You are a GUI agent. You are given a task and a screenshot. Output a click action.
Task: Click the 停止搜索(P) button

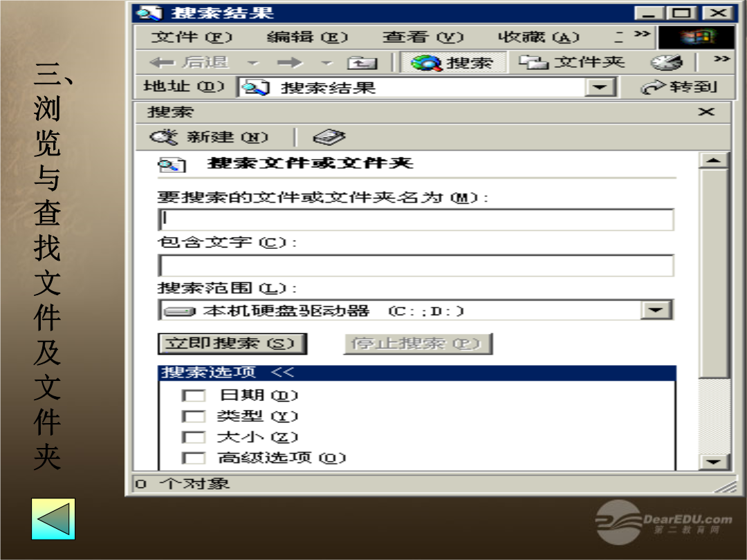tap(418, 344)
